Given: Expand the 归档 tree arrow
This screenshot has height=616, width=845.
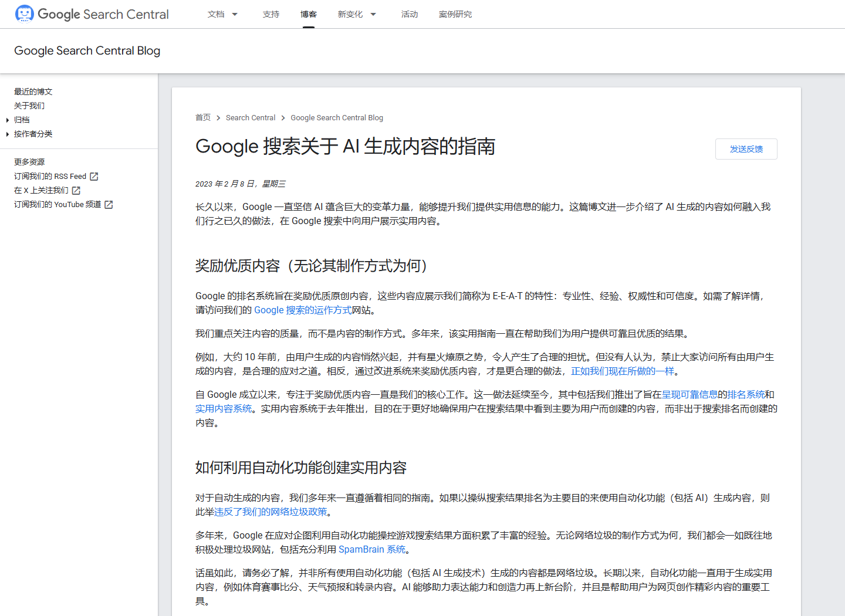Looking at the screenshot, I should (x=8, y=120).
